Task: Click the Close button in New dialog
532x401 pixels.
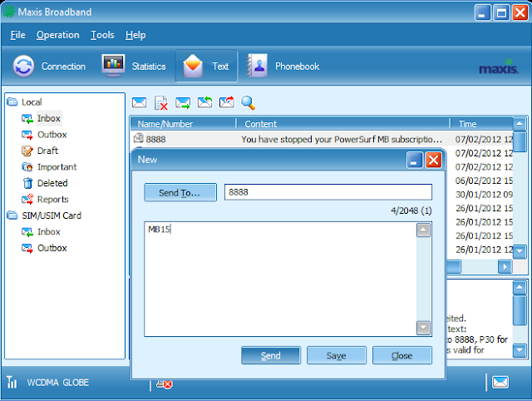Action: (402, 355)
